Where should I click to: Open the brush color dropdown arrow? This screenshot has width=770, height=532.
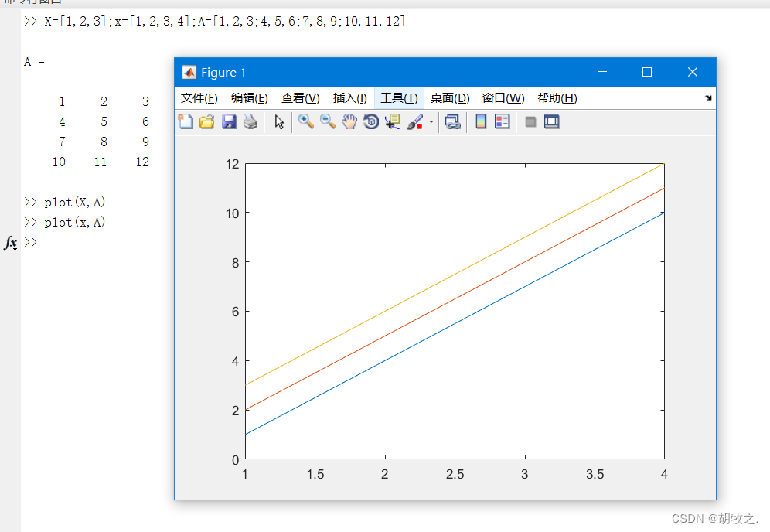[431, 121]
